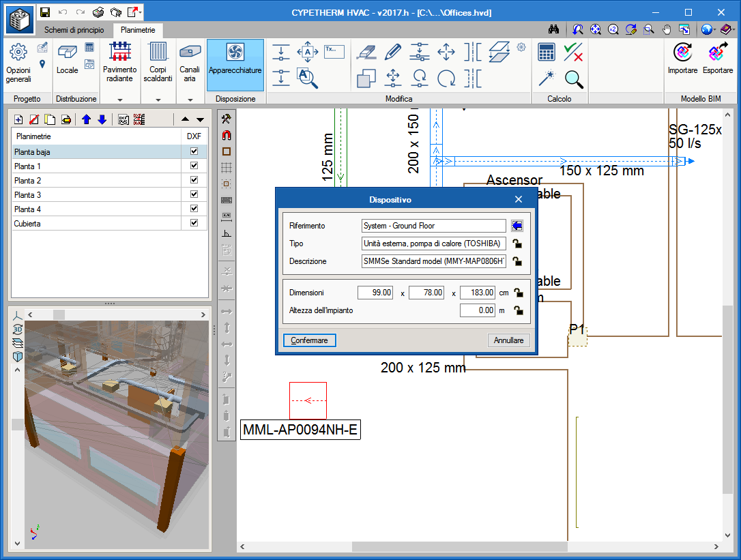
Task: Click the Importare BIM model icon
Action: (682, 58)
